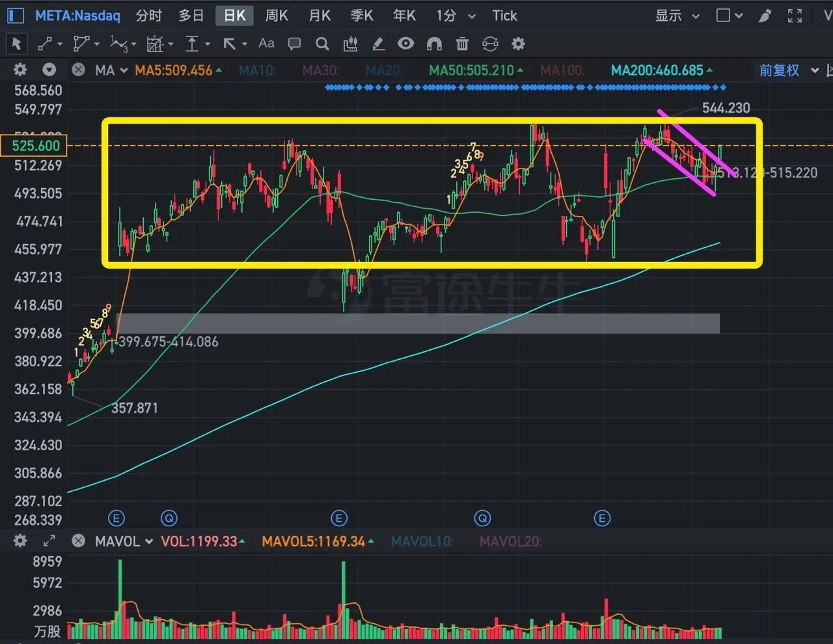Select the line segment drawing tool
Screen dimensions: 833x644
(x=44, y=44)
